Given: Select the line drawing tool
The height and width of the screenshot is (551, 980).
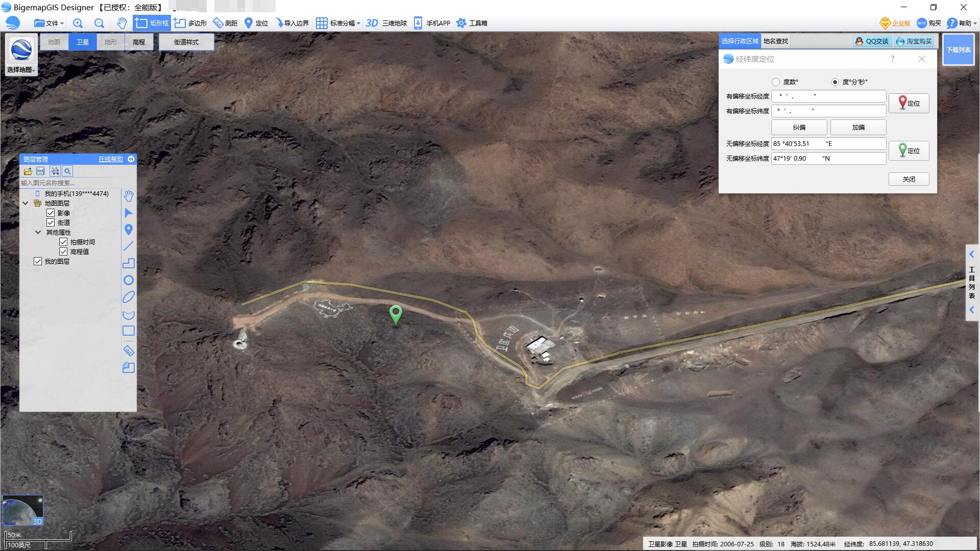Looking at the screenshot, I should [129, 246].
